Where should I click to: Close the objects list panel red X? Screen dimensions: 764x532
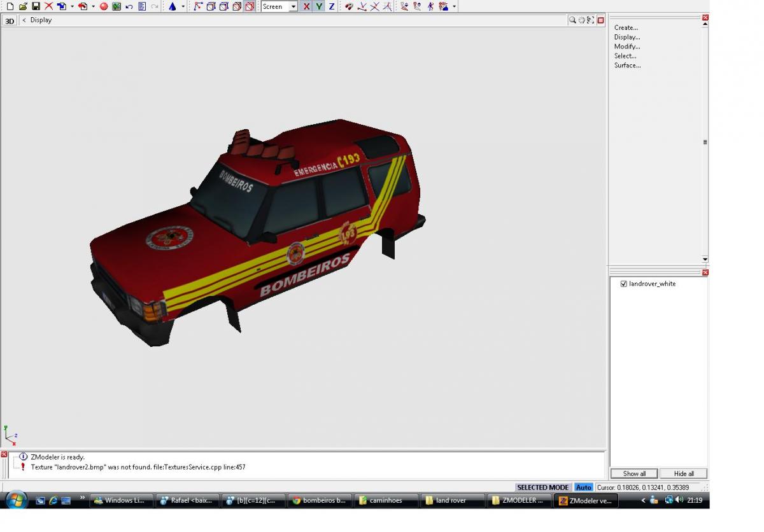tap(705, 272)
